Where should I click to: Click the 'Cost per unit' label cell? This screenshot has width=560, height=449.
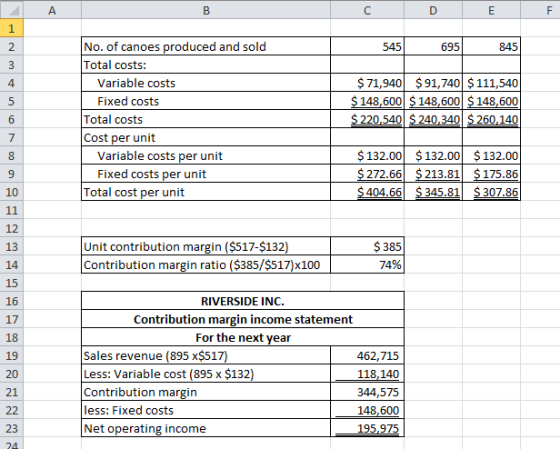(206, 137)
